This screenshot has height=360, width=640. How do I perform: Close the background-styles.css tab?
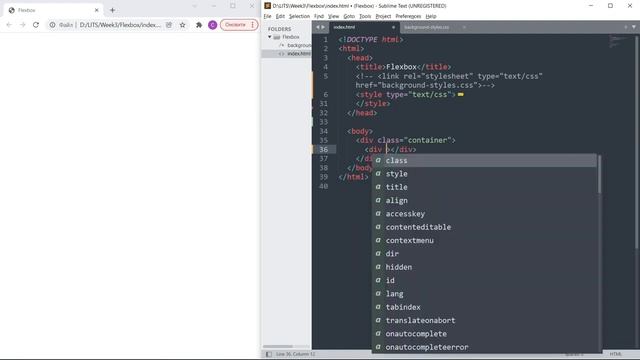coord(464,27)
